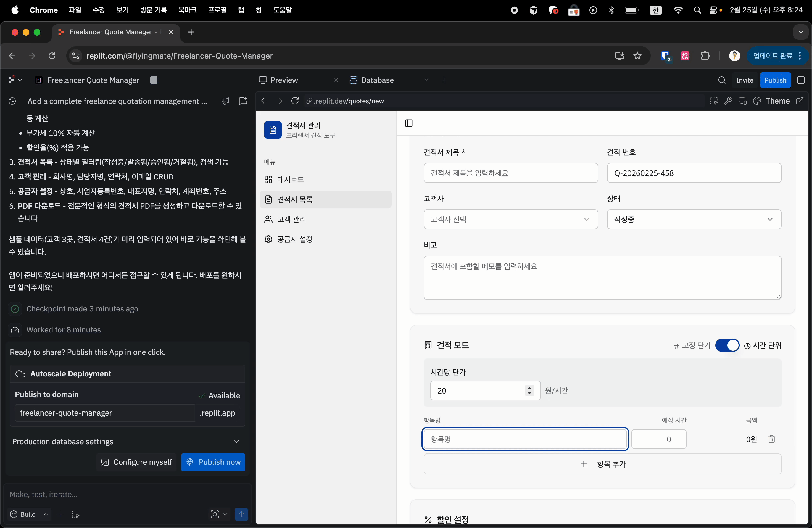Click the trash icon to delete the item row
Viewport: 812px width, 528px height.
click(x=771, y=439)
